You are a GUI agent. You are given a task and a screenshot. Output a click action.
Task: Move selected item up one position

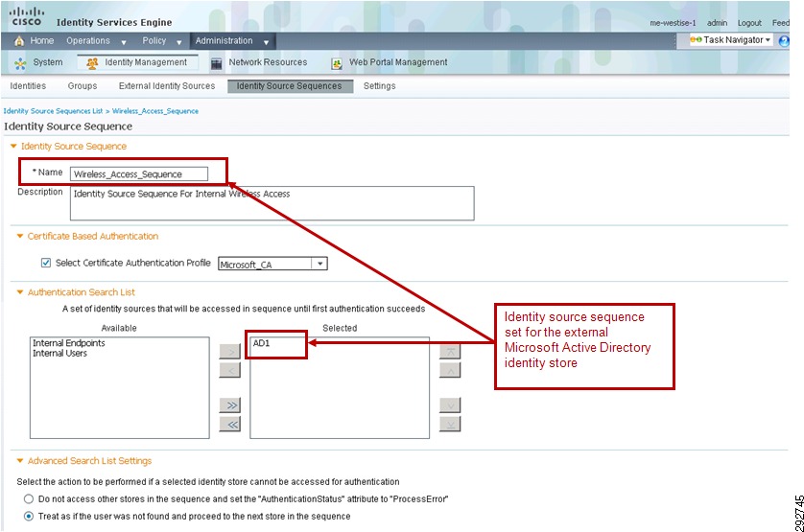coord(450,370)
